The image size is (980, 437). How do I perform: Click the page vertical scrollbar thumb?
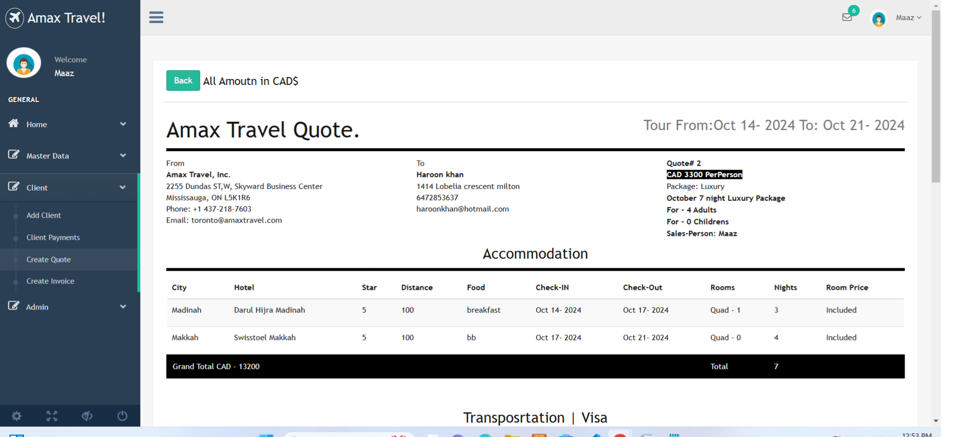point(935,98)
